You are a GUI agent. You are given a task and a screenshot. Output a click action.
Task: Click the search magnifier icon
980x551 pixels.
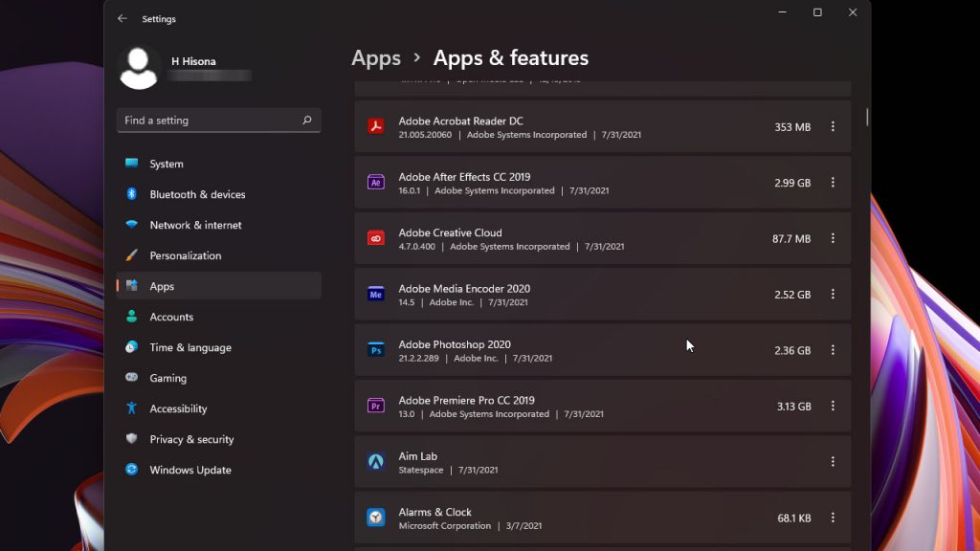click(x=307, y=120)
